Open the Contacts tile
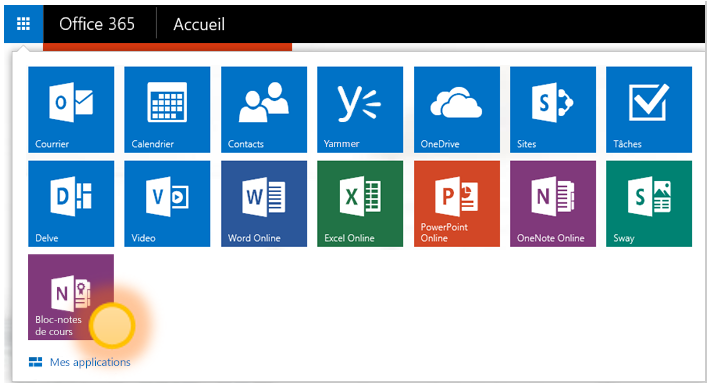The image size is (707, 387). tap(264, 110)
